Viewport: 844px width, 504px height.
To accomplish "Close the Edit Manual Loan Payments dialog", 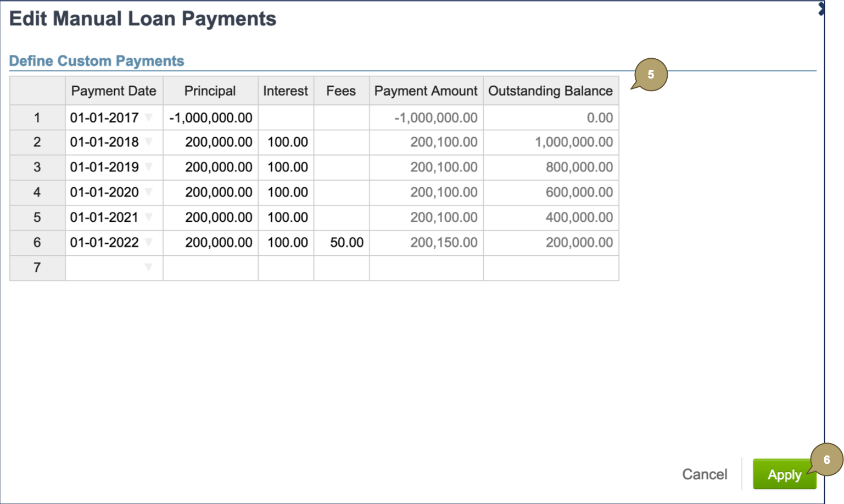I will 821,8.
